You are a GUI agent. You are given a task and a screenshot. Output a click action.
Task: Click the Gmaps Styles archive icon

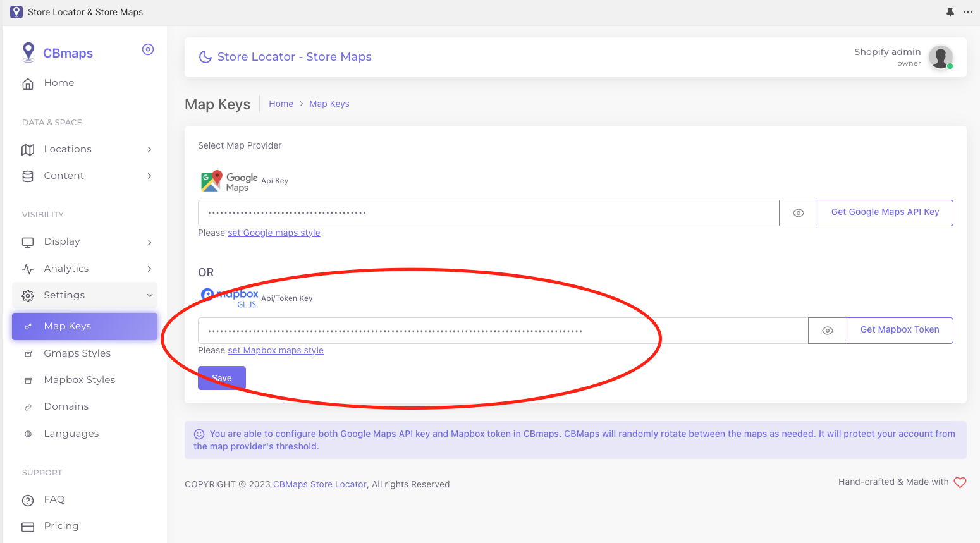click(x=28, y=354)
